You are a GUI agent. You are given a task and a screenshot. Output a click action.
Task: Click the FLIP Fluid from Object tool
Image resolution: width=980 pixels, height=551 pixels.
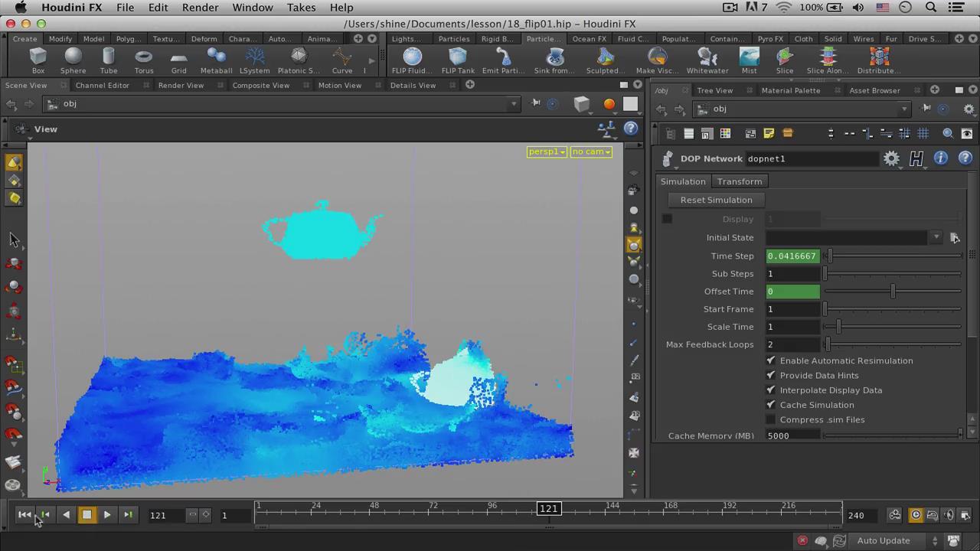[412, 60]
